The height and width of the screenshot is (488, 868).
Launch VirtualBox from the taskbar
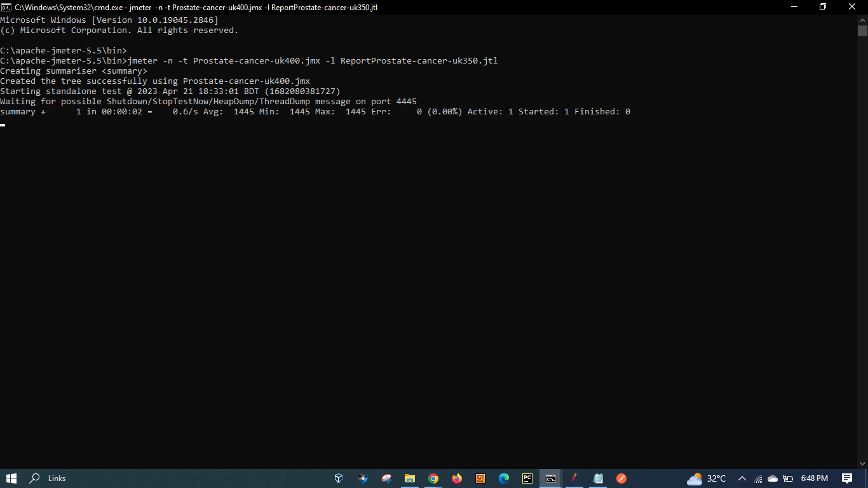[x=339, y=478]
